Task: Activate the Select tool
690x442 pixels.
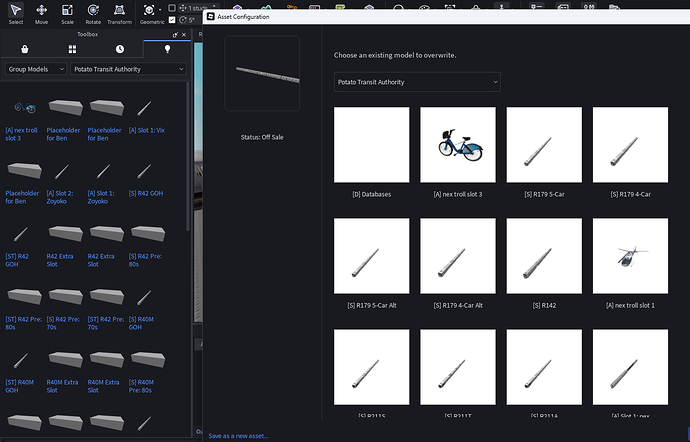Action: tap(15, 14)
